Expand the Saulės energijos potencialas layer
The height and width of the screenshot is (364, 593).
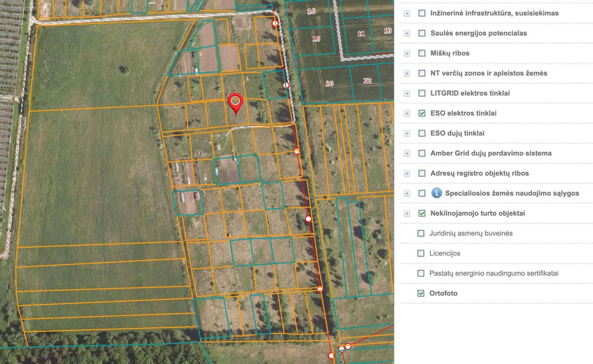(407, 33)
